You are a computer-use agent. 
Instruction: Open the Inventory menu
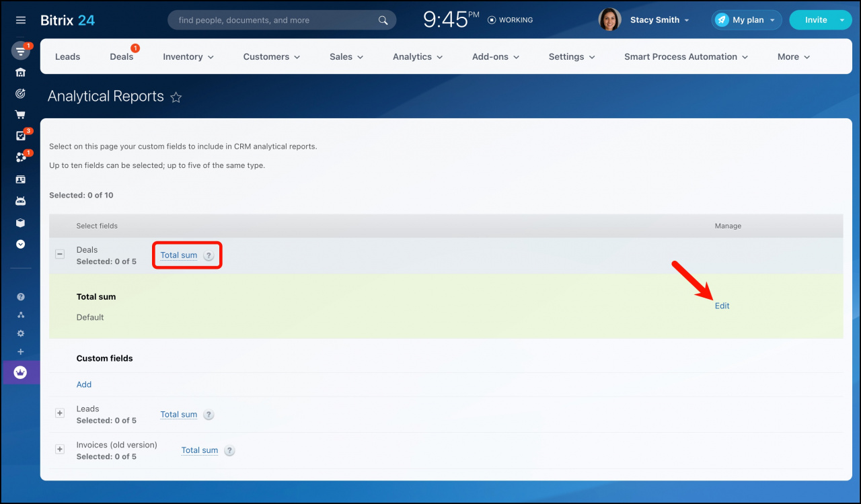188,56
